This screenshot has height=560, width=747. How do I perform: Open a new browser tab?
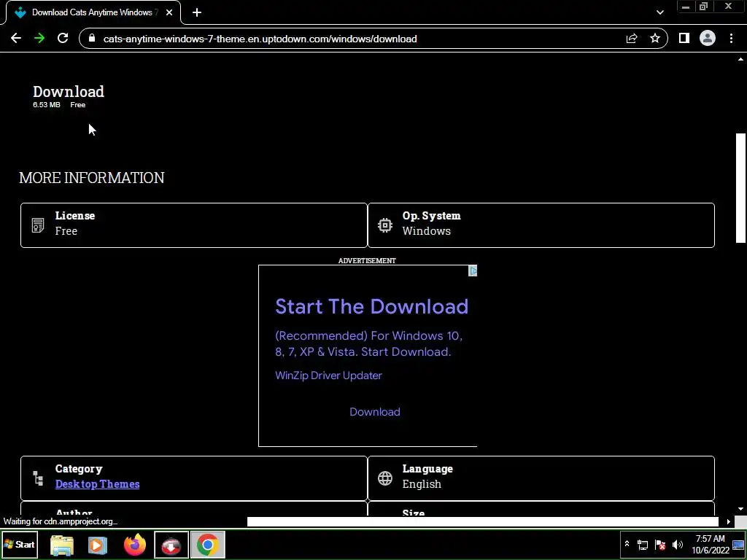coord(197,13)
